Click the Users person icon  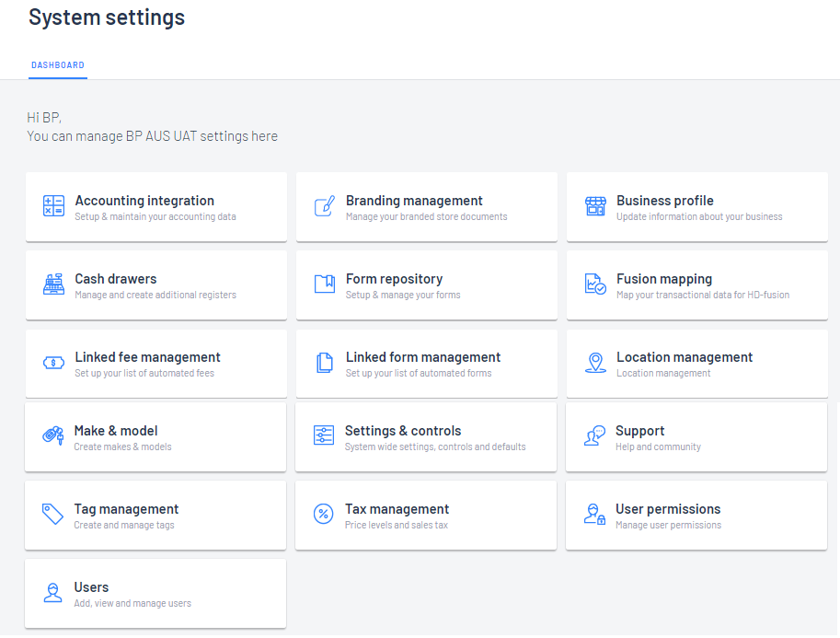tap(52, 593)
